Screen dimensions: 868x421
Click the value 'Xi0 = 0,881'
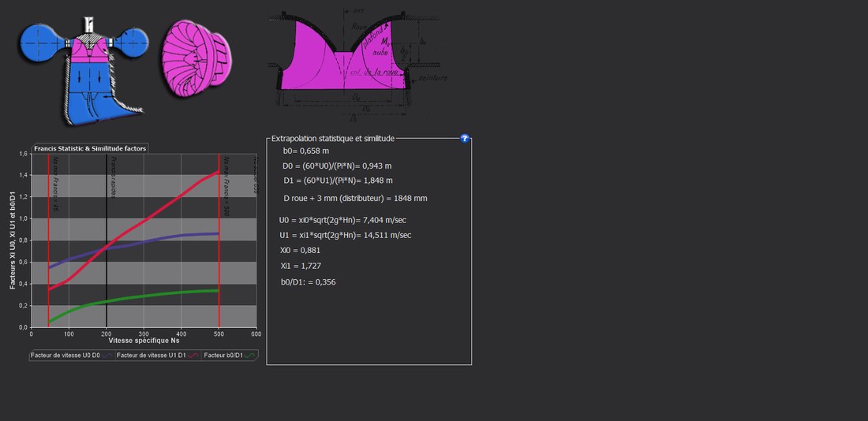tap(301, 250)
